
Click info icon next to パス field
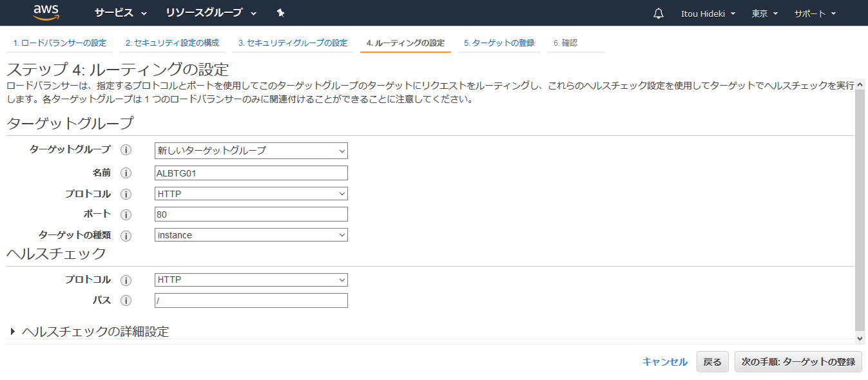coord(126,301)
